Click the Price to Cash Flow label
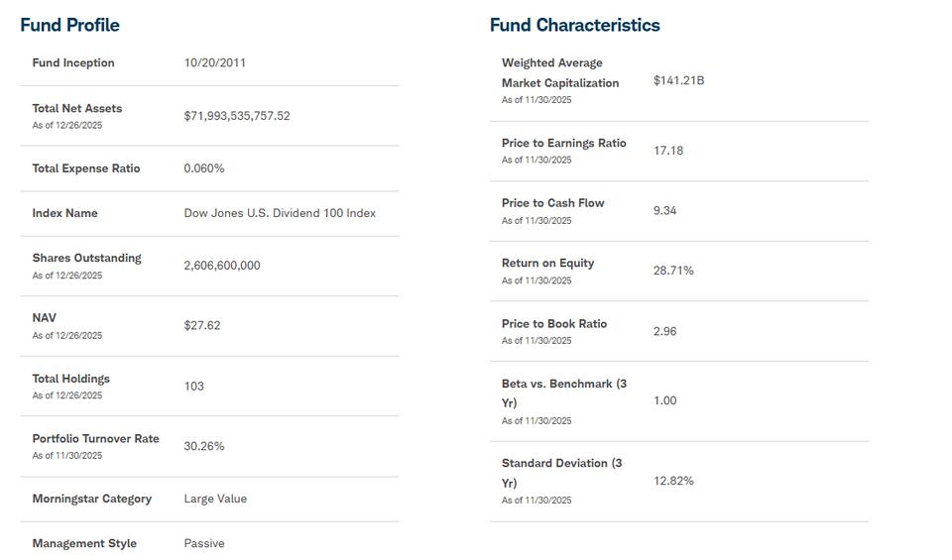This screenshot has width=952, height=560. 552,203
